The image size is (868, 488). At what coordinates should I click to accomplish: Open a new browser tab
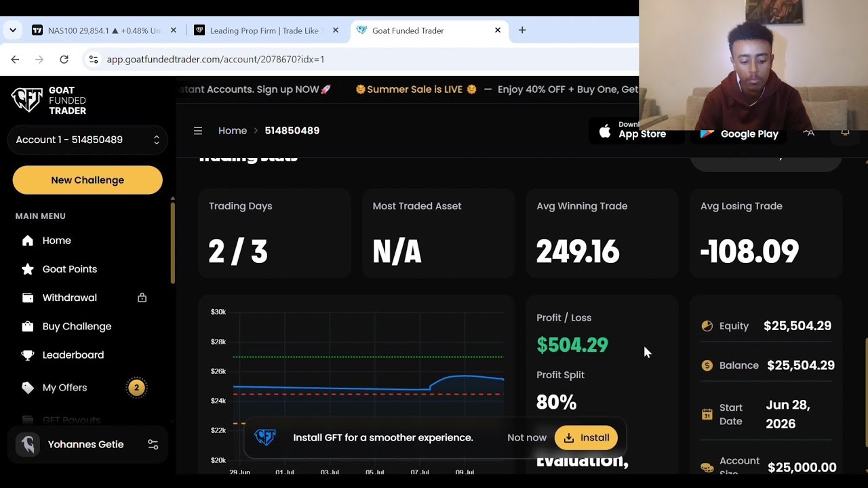522,30
